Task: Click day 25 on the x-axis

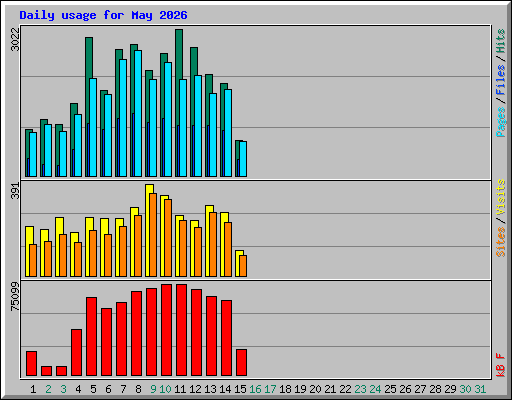Action: point(390,389)
